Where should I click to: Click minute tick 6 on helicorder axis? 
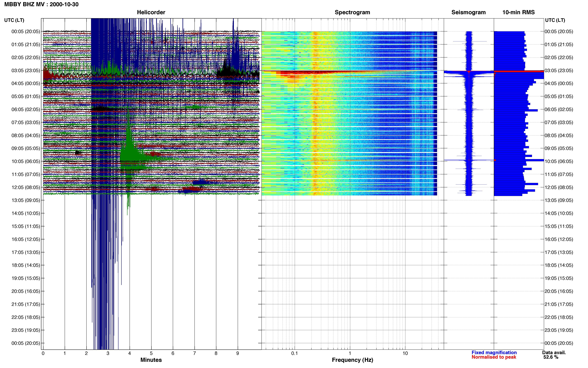173,353
